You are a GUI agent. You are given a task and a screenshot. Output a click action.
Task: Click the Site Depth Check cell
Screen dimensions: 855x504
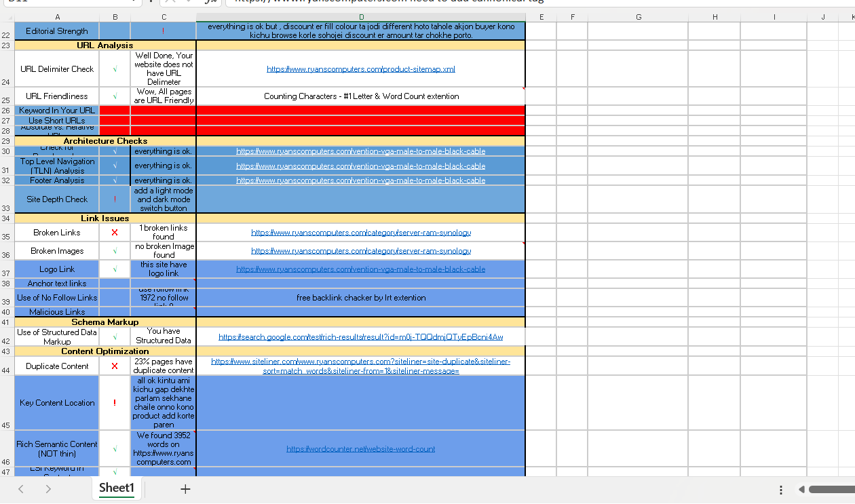[57, 199]
